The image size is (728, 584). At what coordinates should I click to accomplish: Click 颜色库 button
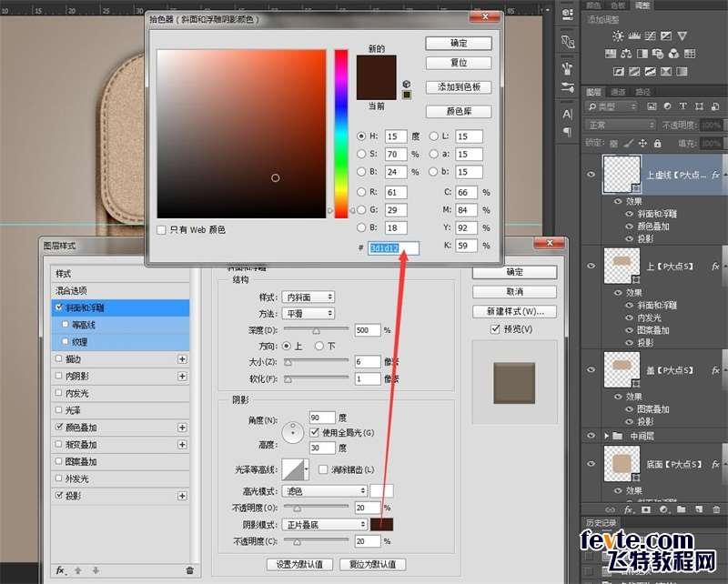pyautogui.click(x=459, y=111)
